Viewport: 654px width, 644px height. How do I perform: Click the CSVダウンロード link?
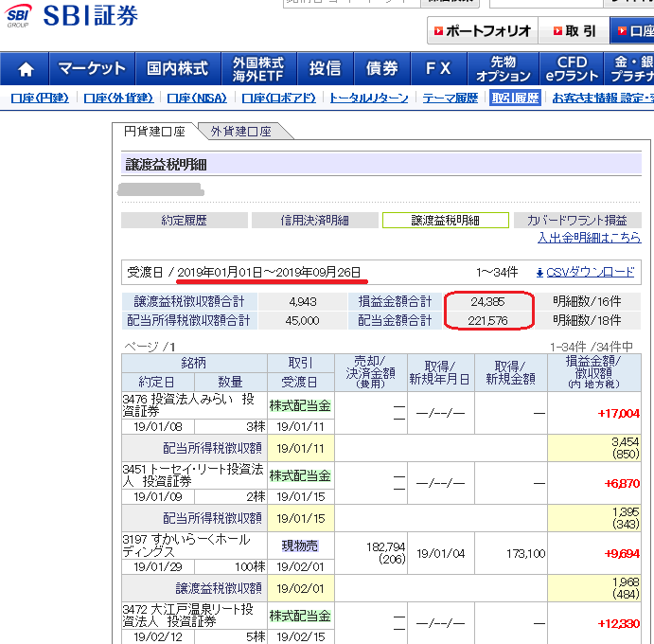coord(590,273)
